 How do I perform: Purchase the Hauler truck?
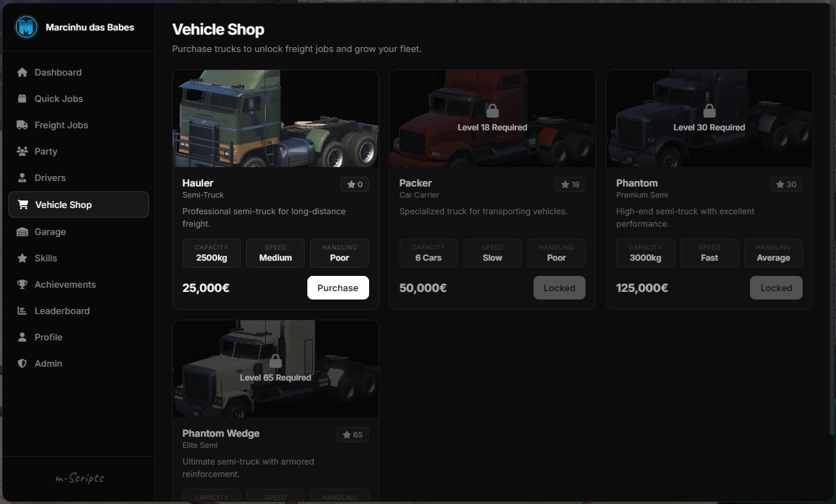338,288
